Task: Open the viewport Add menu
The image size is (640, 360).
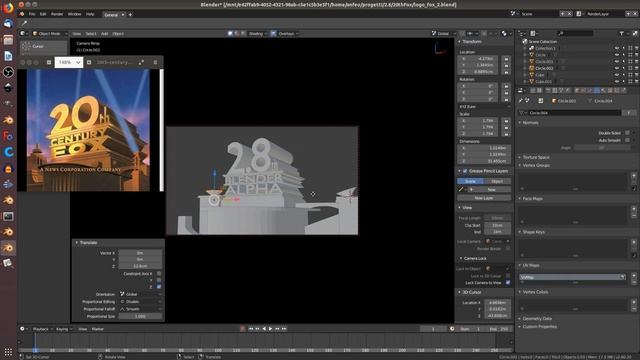Action: [x=104, y=33]
